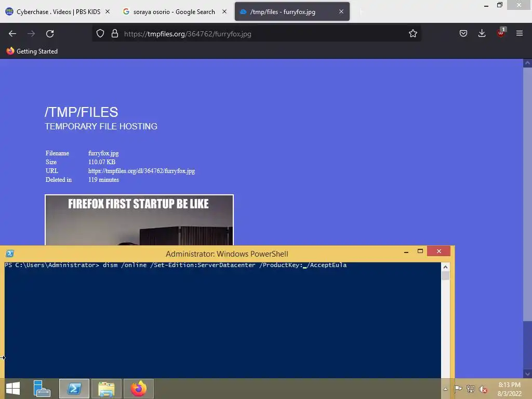This screenshot has width=532, height=399.
Task: Close the Administrator PowerShell window
Action: tap(438, 251)
